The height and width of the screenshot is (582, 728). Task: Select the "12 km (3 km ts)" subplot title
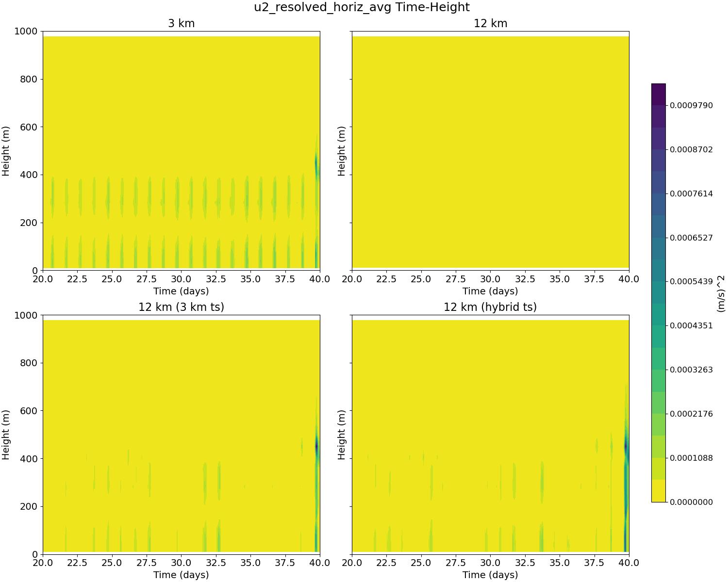[181, 307]
